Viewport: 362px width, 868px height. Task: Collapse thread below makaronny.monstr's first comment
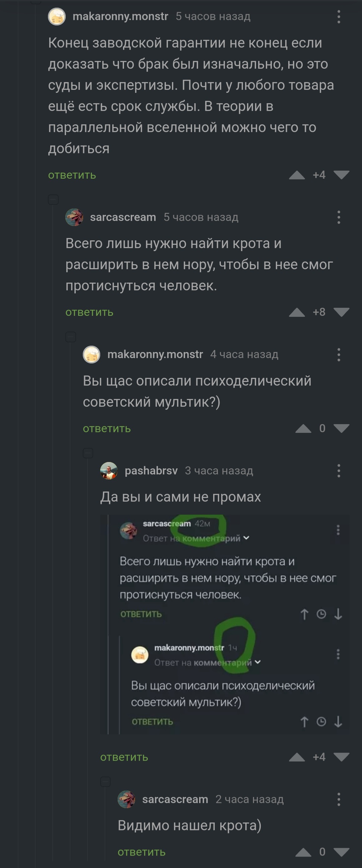coord(53,199)
